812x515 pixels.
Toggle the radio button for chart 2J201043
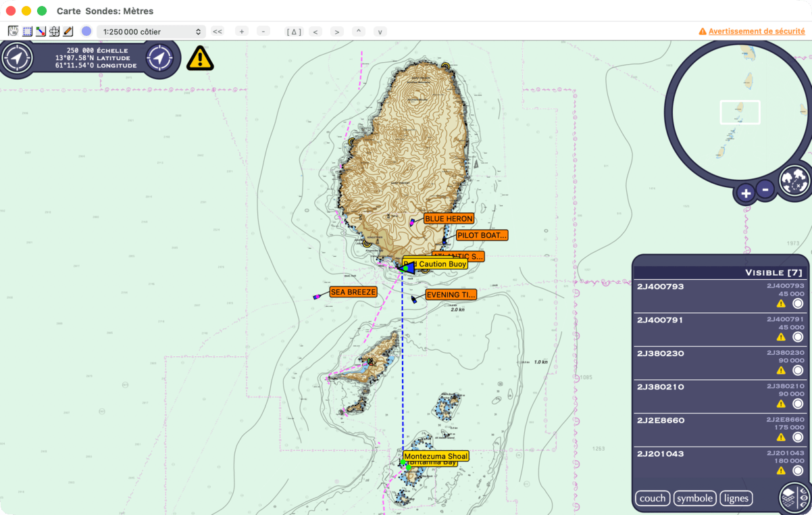tap(798, 470)
